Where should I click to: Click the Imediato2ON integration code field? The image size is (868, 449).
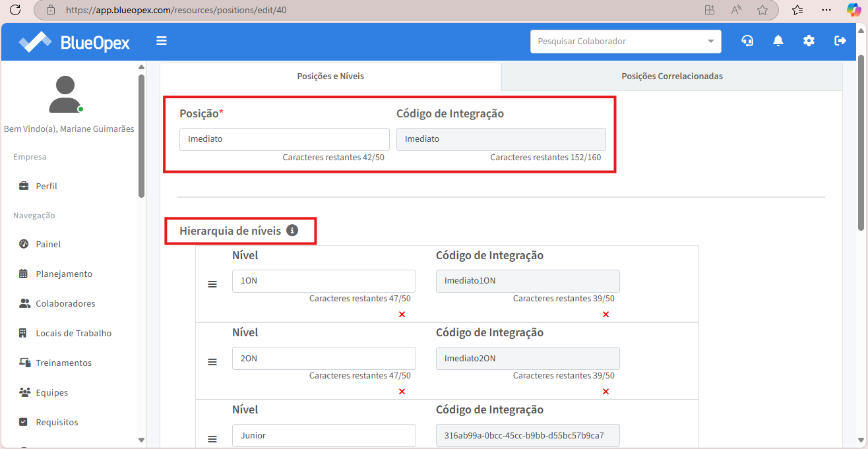coord(528,358)
